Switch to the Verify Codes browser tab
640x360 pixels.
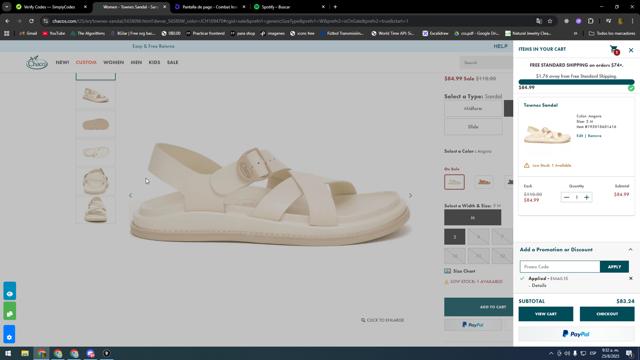[x=50, y=7]
